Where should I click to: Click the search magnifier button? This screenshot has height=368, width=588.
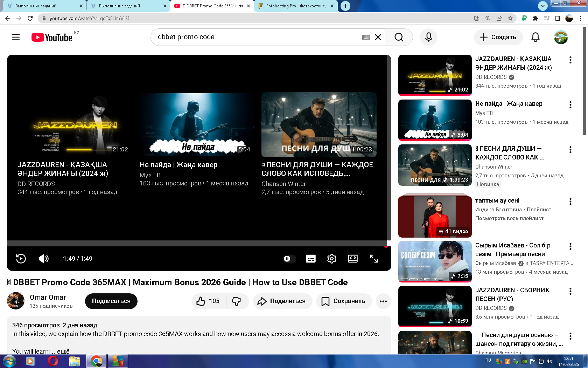tap(399, 37)
